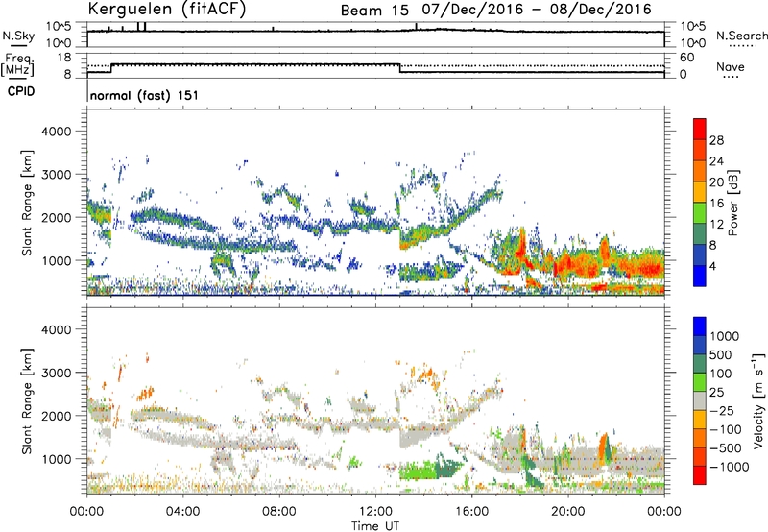This screenshot has width=768, height=532.
Task: Click the '16' tick on Power colorbar
Action: (716, 204)
